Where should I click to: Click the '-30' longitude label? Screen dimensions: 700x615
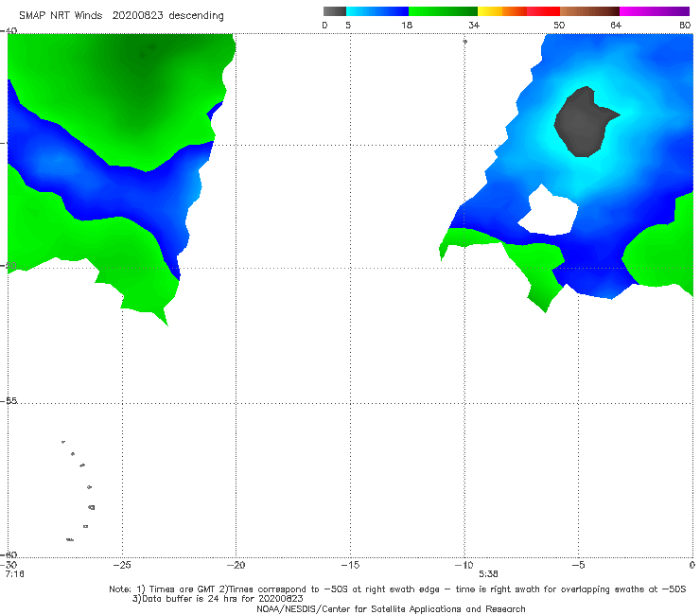pyautogui.click(x=9, y=565)
